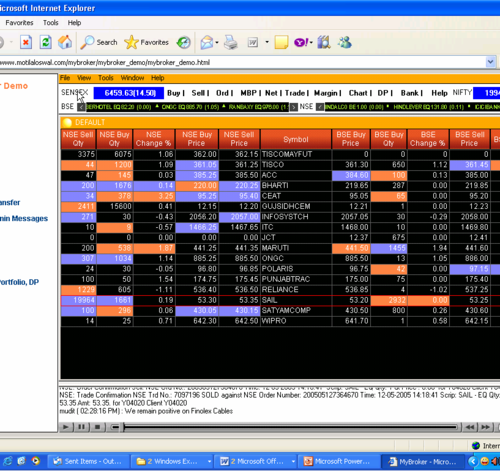This screenshot has width=500, height=471.
Task: Click the Print icon in toolbar
Action: coord(231,43)
